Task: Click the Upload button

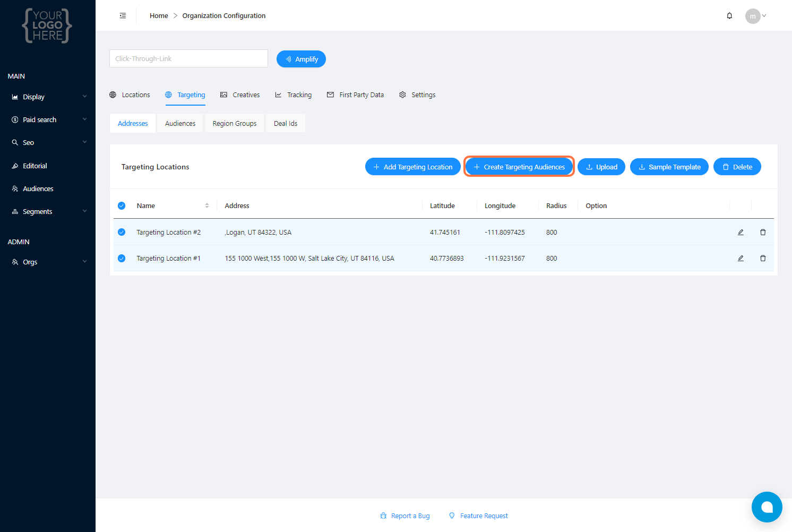Action: 601,167
